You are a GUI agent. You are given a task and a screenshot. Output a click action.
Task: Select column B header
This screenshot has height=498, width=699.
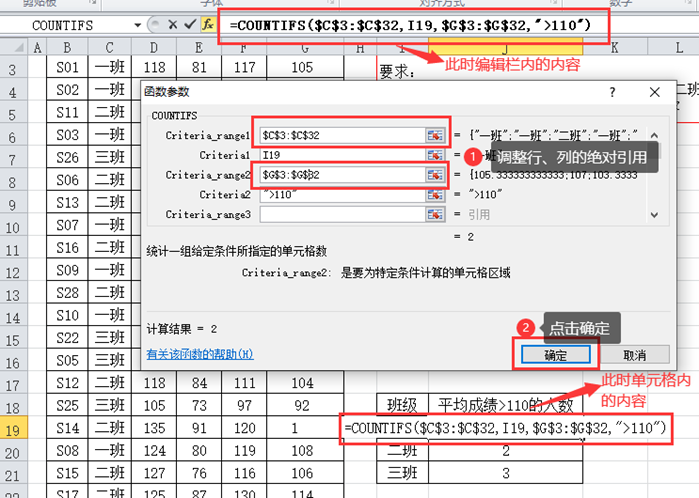tap(67, 47)
